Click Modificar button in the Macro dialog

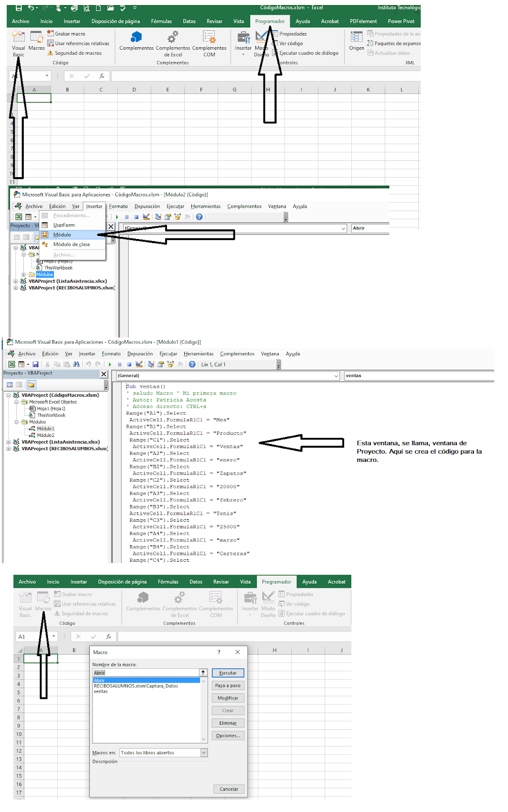[228, 698]
